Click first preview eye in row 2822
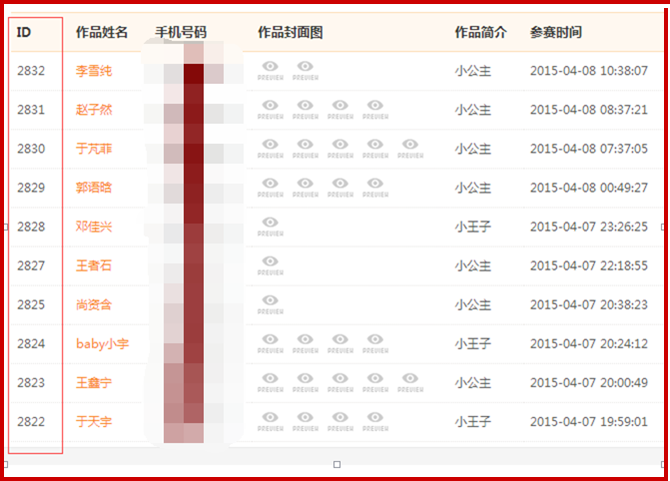 pyautogui.click(x=270, y=420)
